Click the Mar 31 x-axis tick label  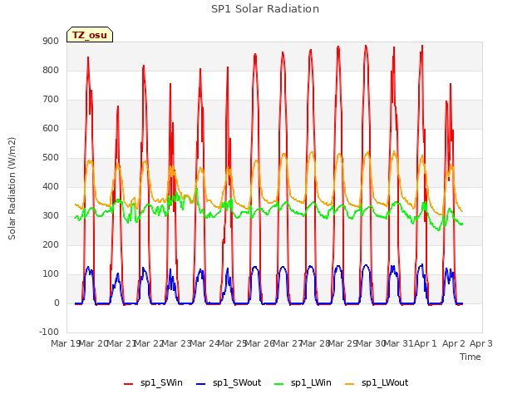[399, 343]
